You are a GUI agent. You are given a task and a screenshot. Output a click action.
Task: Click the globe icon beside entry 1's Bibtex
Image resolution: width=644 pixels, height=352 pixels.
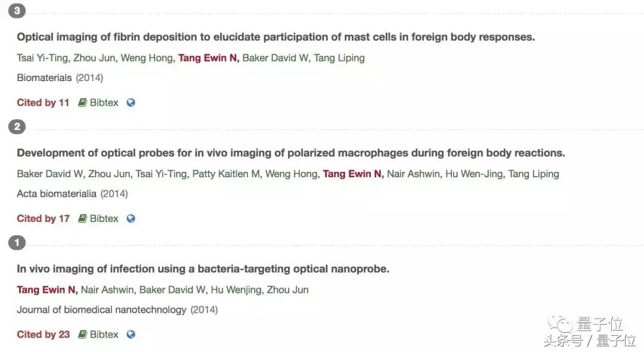(x=130, y=334)
